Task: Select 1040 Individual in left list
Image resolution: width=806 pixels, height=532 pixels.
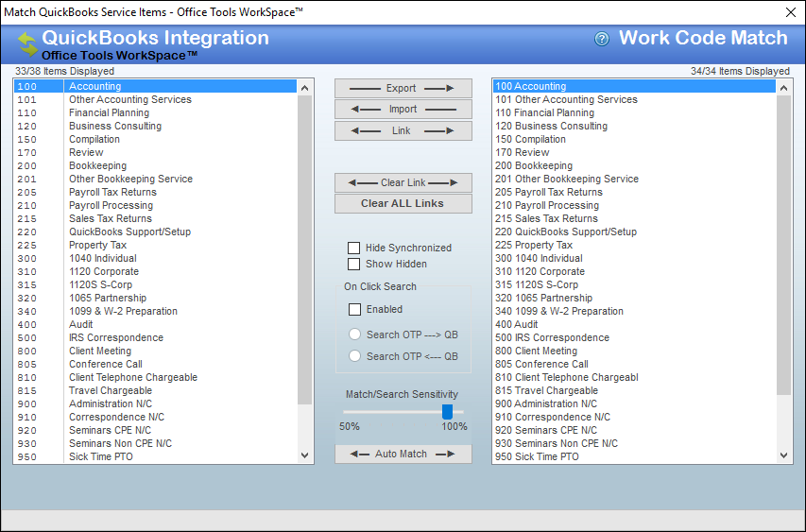Action: tap(156, 259)
